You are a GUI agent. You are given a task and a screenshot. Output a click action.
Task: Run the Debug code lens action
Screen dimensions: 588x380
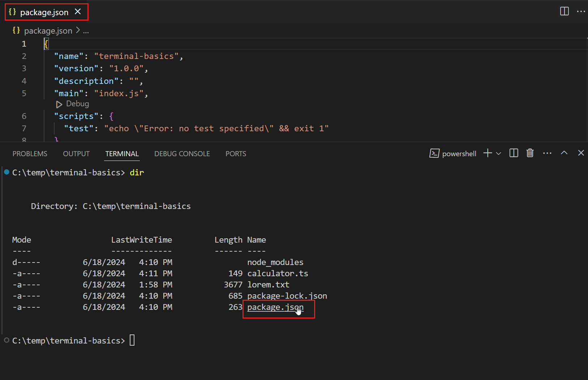pos(72,104)
